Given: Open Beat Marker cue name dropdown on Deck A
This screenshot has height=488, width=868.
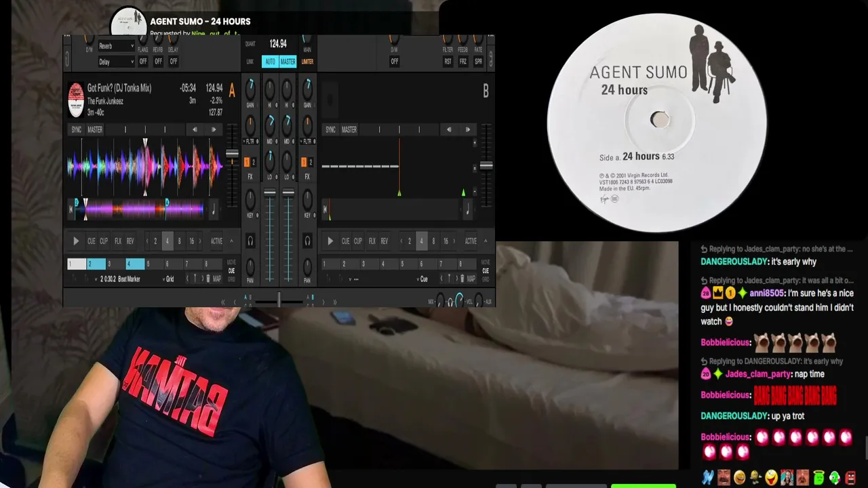Looking at the screenshot, I should (117, 279).
